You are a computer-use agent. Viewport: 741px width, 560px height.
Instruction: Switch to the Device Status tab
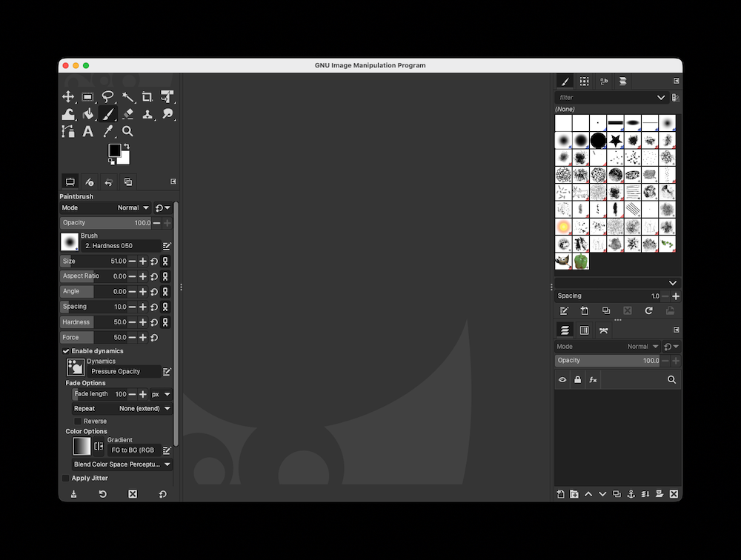tap(89, 181)
